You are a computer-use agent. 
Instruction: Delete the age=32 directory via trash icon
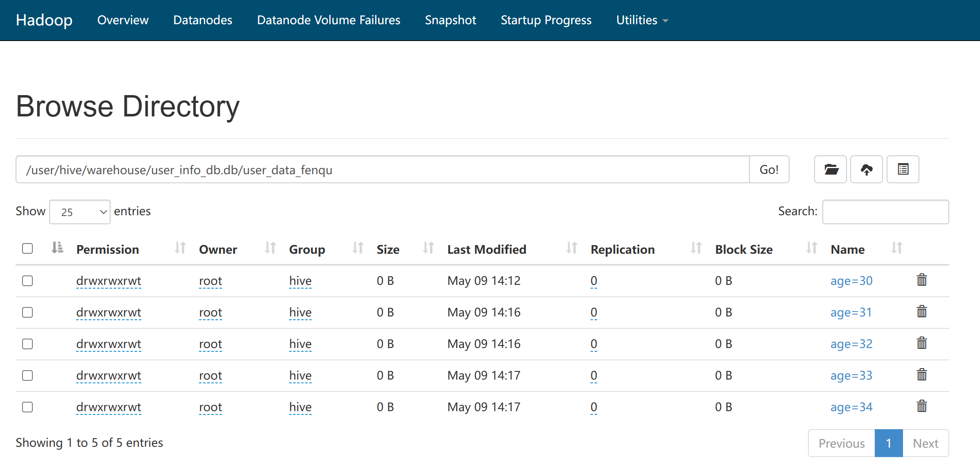pos(921,344)
